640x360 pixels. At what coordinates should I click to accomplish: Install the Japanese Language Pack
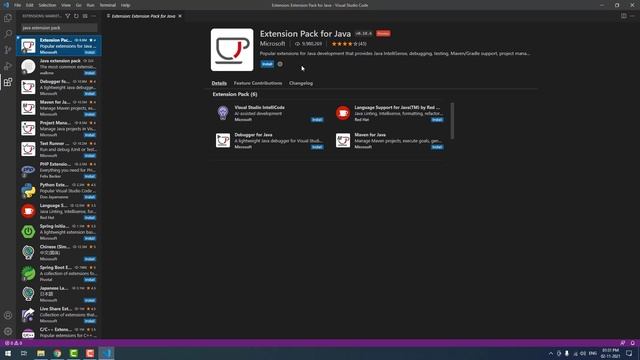(x=90, y=300)
